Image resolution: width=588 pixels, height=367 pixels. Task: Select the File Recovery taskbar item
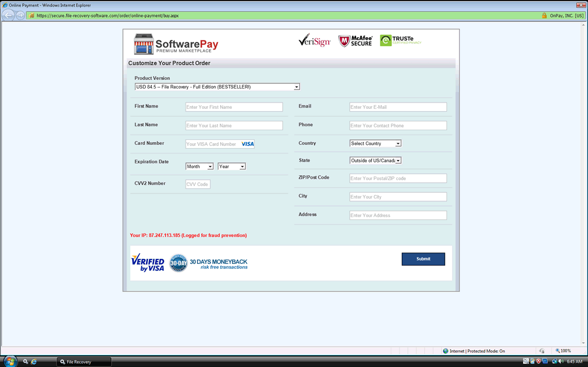(x=84, y=361)
